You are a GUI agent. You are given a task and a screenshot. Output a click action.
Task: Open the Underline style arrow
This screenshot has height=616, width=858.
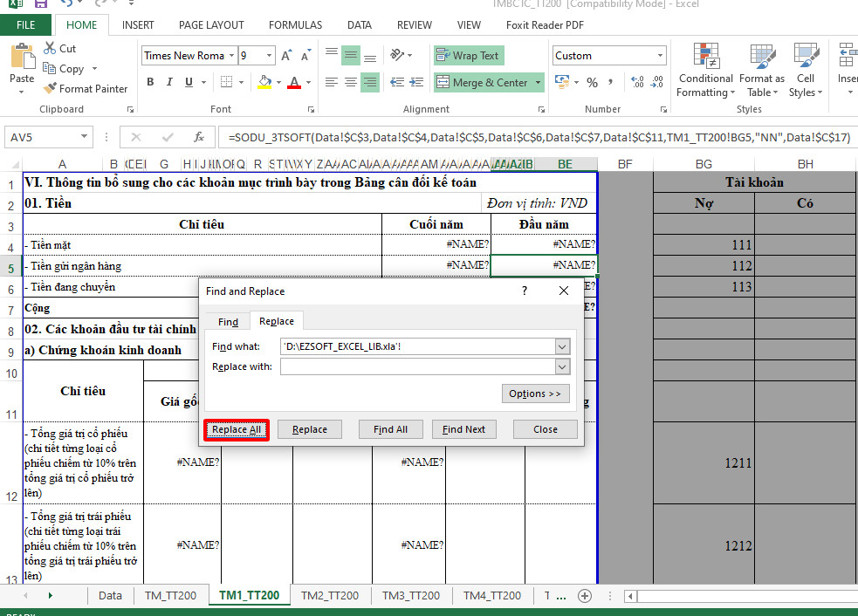[203, 82]
